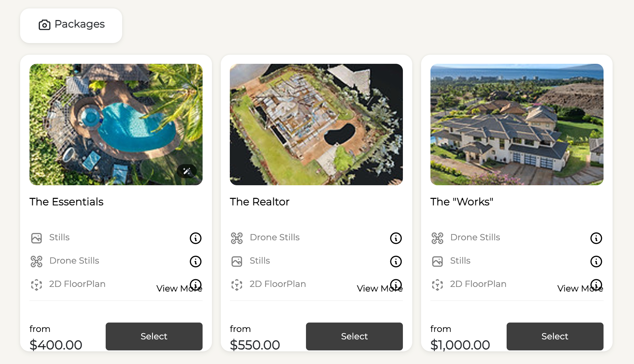Show info for Stills in The "Works"

point(596,261)
